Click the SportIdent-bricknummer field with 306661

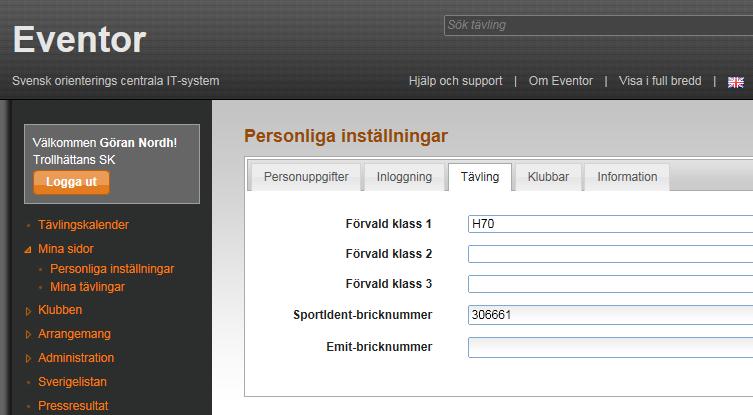pyautogui.click(x=610, y=315)
